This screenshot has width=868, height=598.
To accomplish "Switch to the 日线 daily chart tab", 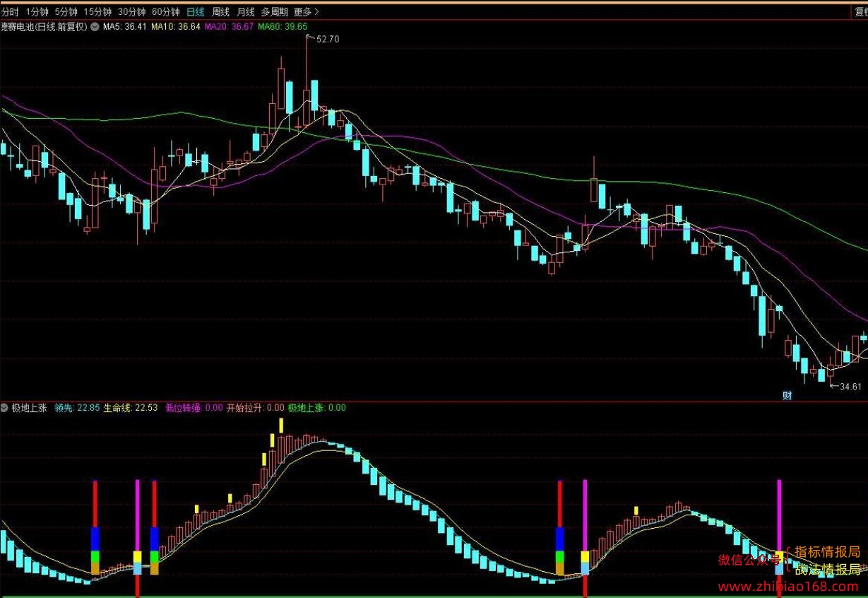I will point(196,12).
